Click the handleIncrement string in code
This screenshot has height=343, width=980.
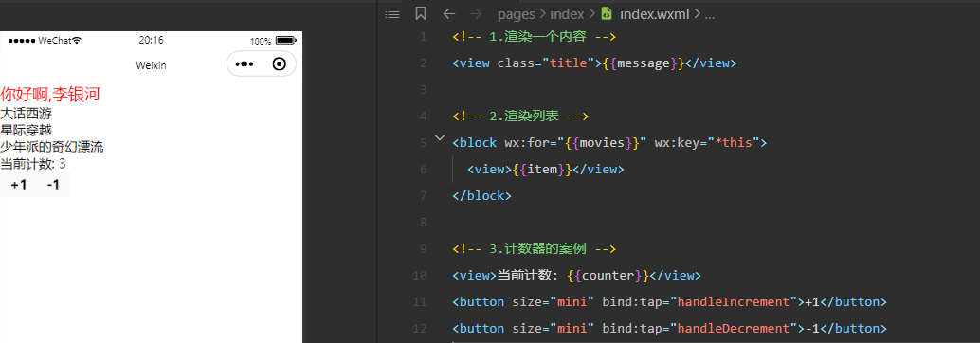coord(734,301)
